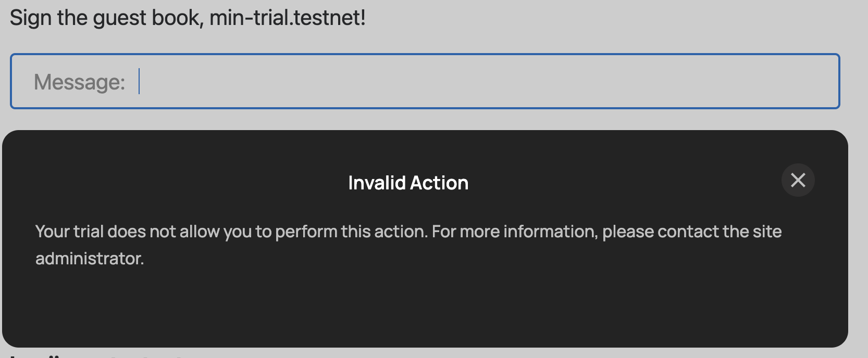Click the word "Sign" in the heading

(x=31, y=18)
